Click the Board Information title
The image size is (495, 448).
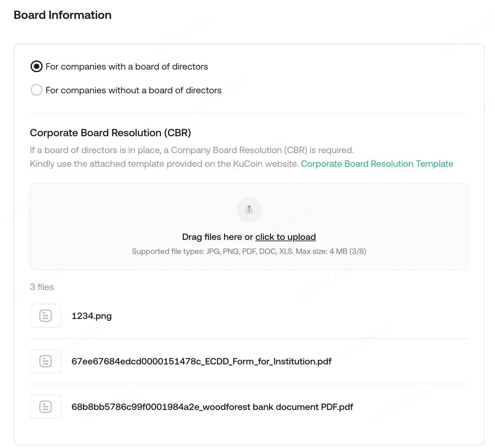(62, 15)
